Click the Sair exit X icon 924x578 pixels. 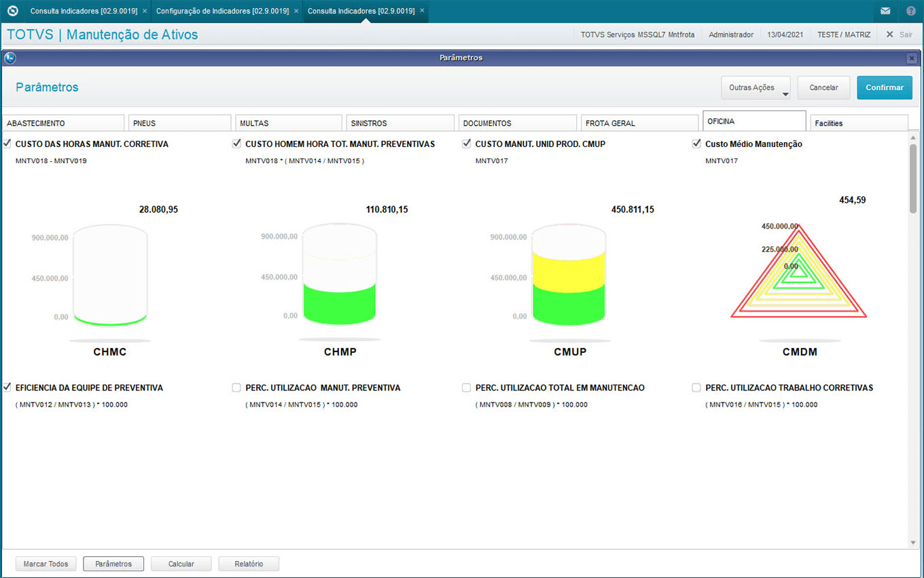point(889,34)
